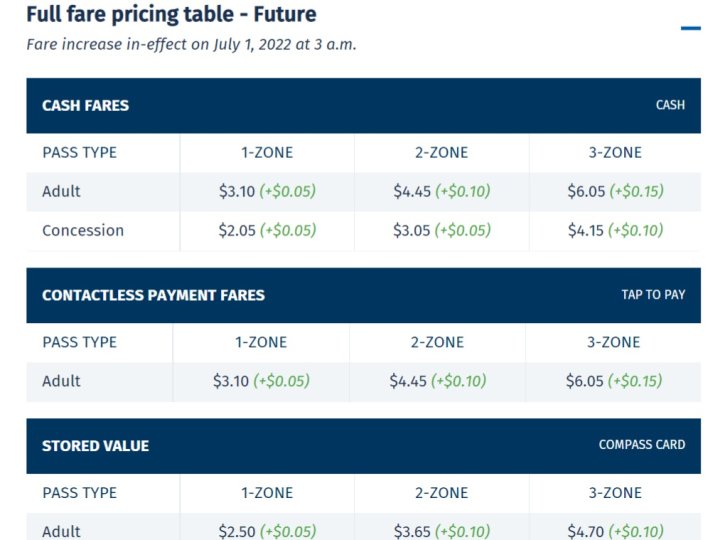Click 3-ZONE column header in Cash Fares table
720x540 pixels.
tap(615, 153)
